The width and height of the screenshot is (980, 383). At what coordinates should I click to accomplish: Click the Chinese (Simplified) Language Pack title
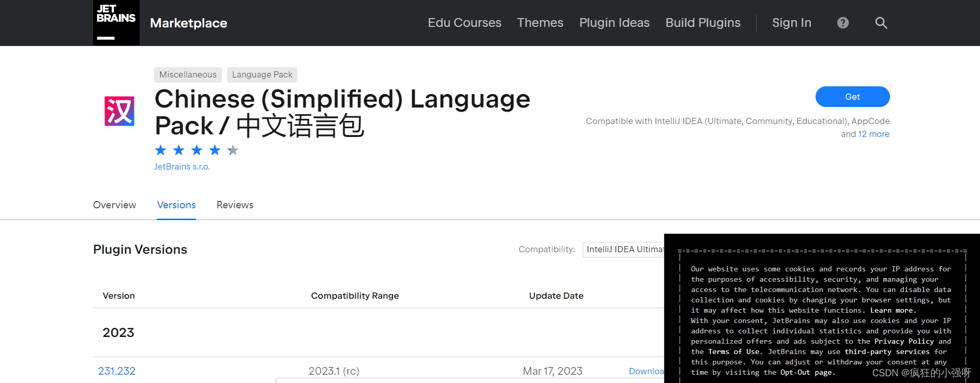pos(342,113)
